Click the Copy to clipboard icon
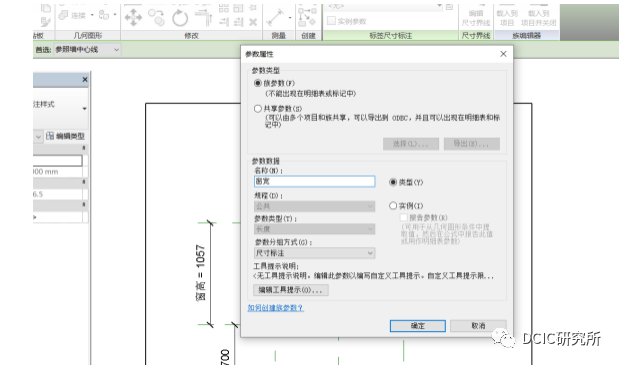 coord(46,8)
